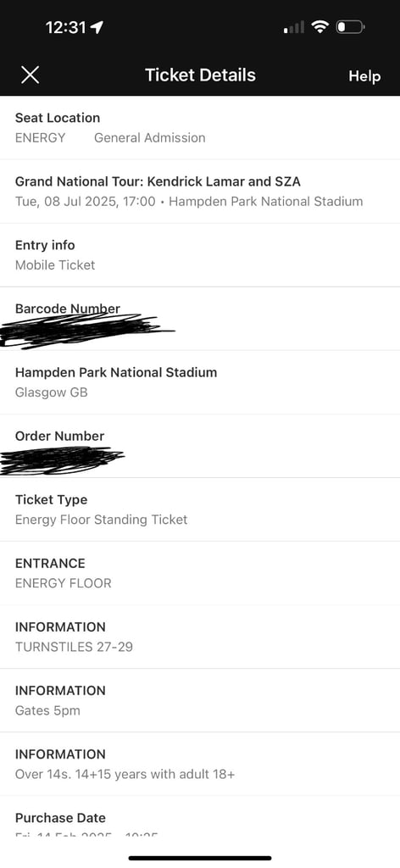The width and height of the screenshot is (400, 868).
Task: Tap the cellular signal bars icon
Action: pyautogui.click(x=294, y=27)
